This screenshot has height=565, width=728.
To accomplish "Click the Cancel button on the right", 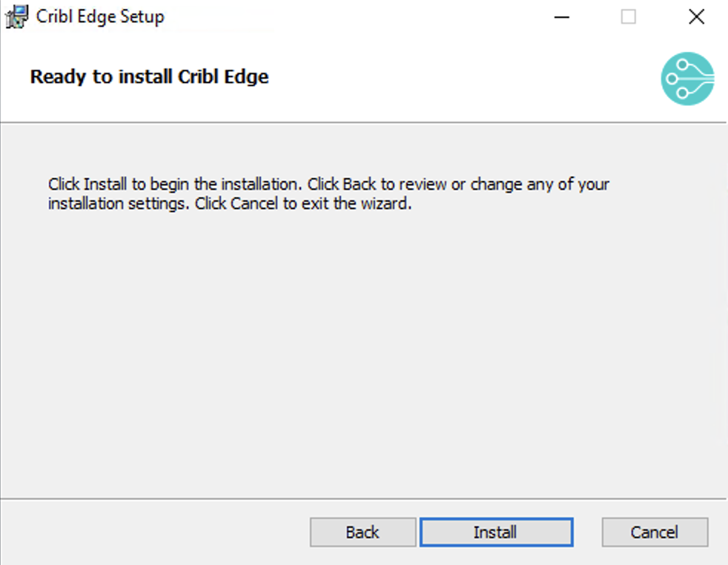I will (654, 532).
